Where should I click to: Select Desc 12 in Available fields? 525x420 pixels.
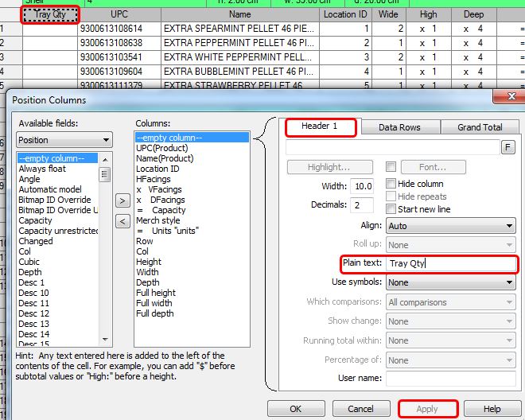34,314
